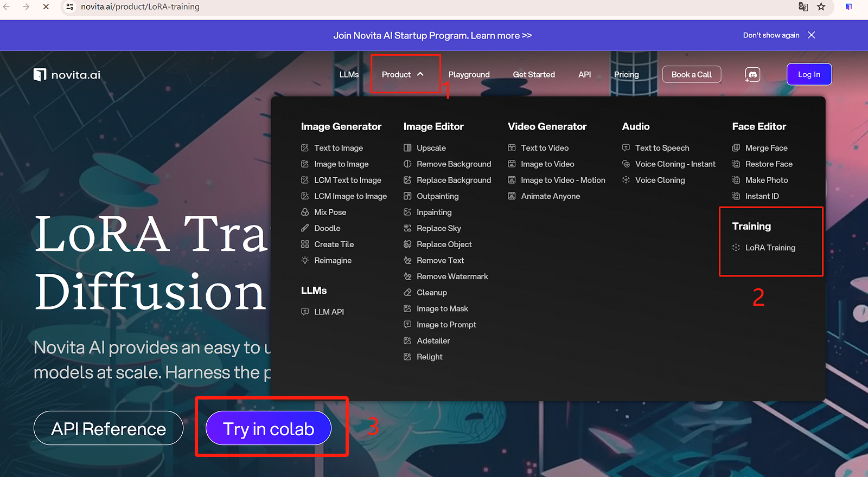Click the Merge Face icon
Image resolution: width=868 pixels, height=477 pixels.
(736, 148)
